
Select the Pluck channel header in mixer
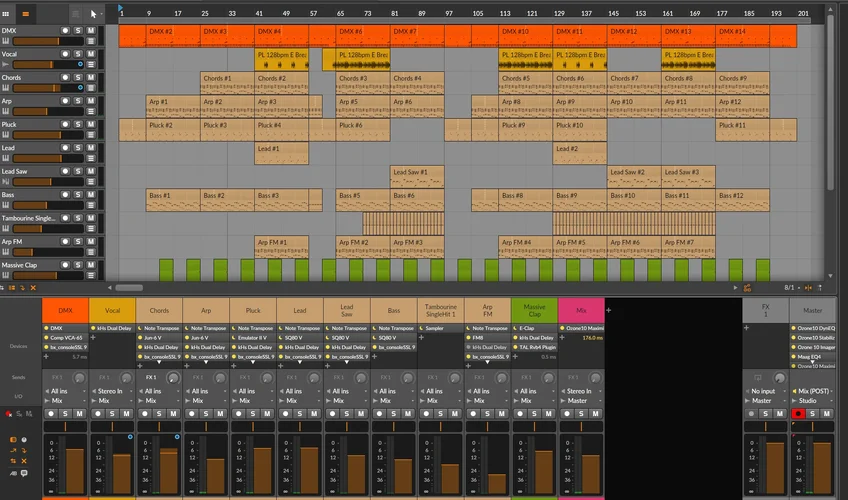coord(252,311)
